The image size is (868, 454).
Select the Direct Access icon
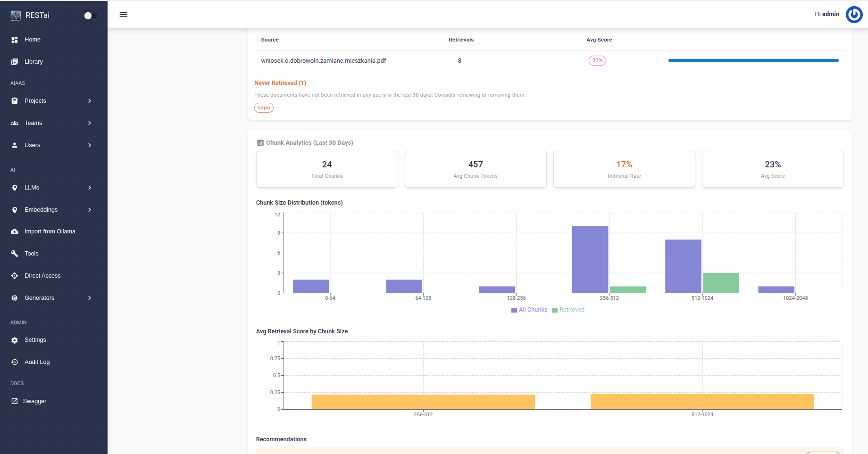[x=15, y=275]
